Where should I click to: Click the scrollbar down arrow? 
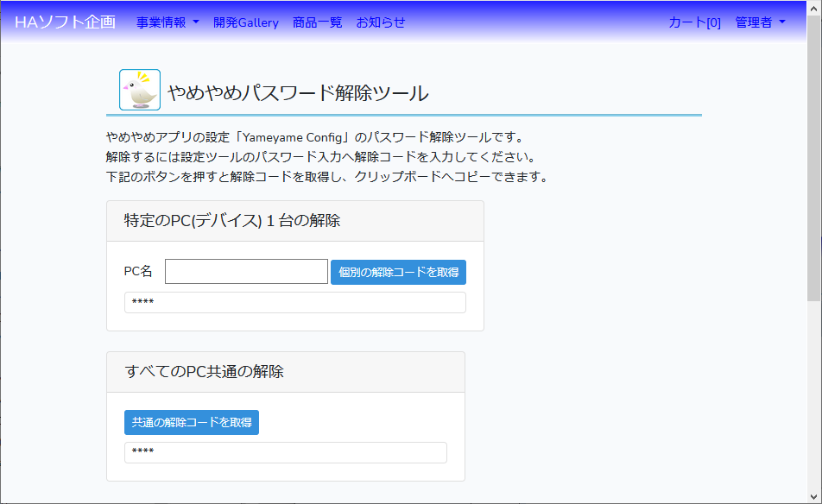coord(813,497)
